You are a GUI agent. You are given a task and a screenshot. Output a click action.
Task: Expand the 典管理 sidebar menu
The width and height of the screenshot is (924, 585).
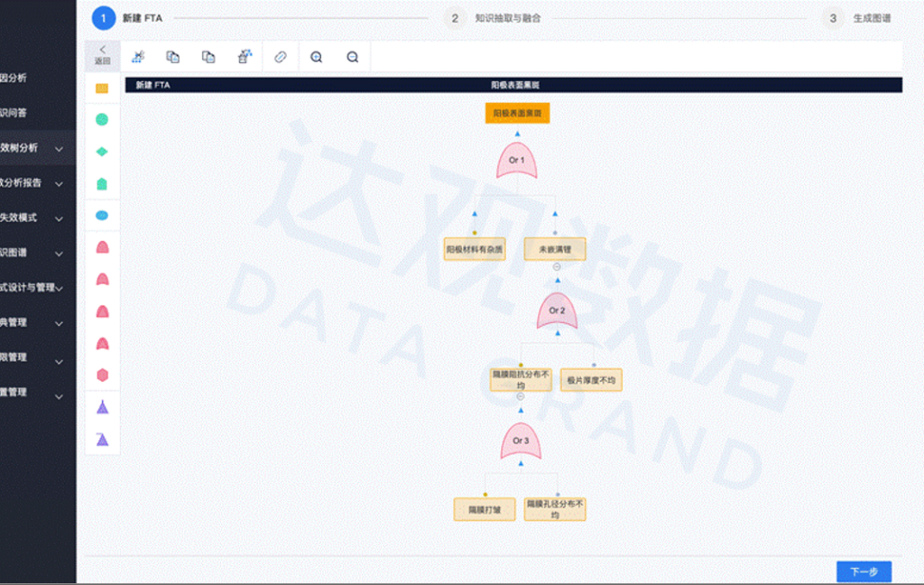(x=59, y=323)
